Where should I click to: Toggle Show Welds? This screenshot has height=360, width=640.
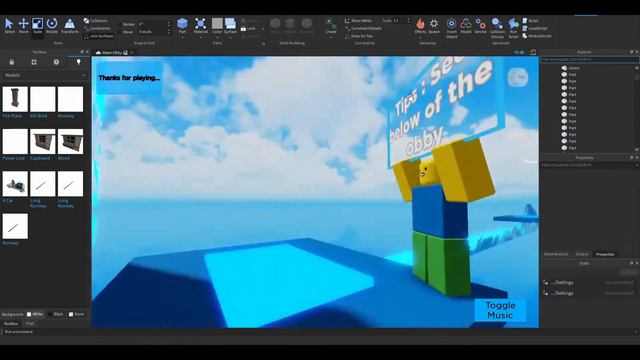(358, 20)
